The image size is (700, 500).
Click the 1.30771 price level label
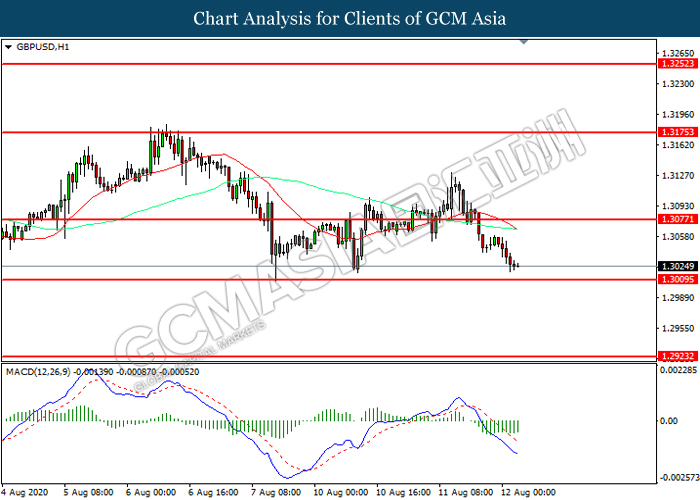tap(678, 219)
